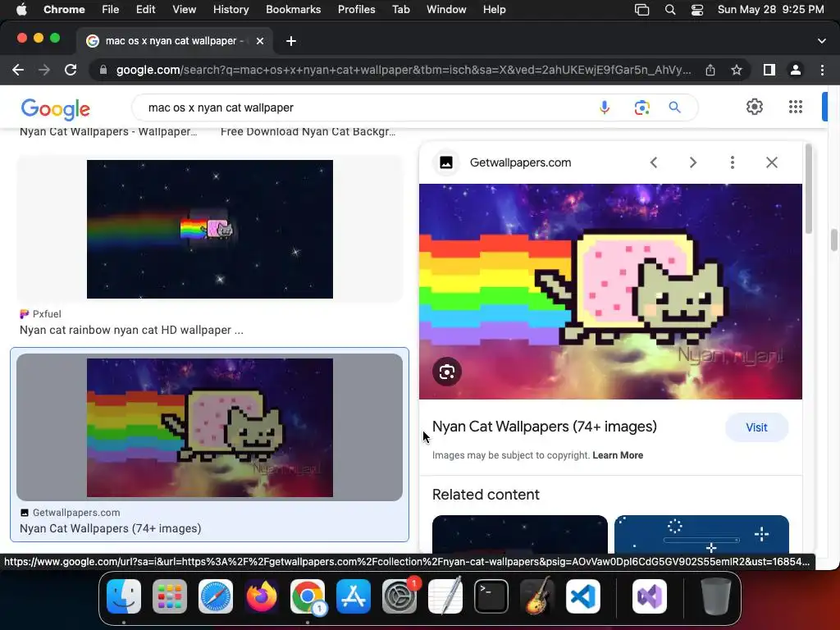Viewport: 840px width, 630px height.
Task: Close the image preview panel
Action: point(771,162)
